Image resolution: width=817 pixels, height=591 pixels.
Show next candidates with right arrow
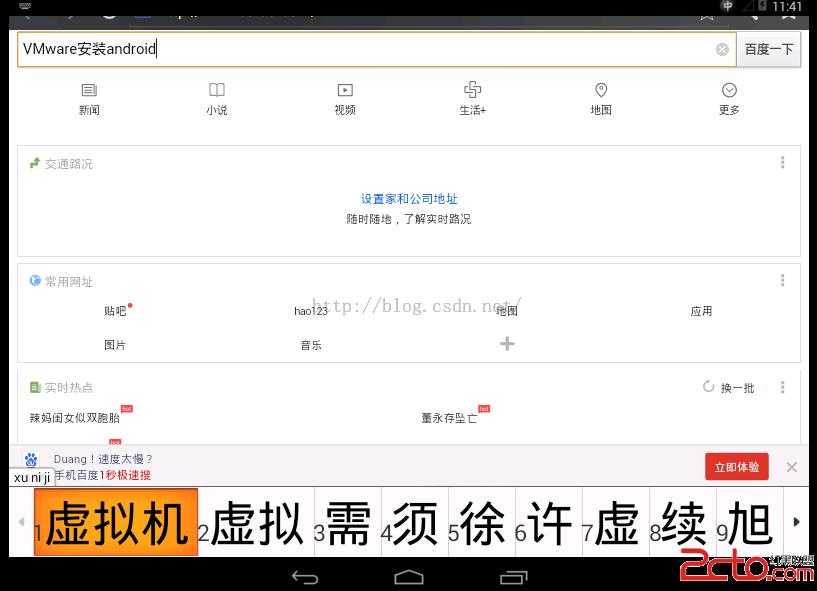796,522
